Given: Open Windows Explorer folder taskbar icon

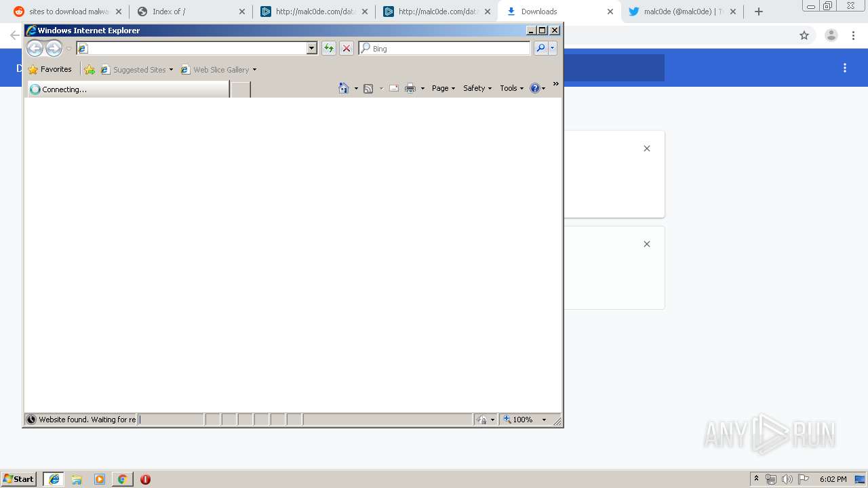Looking at the screenshot, I should [x=77, y=479].
